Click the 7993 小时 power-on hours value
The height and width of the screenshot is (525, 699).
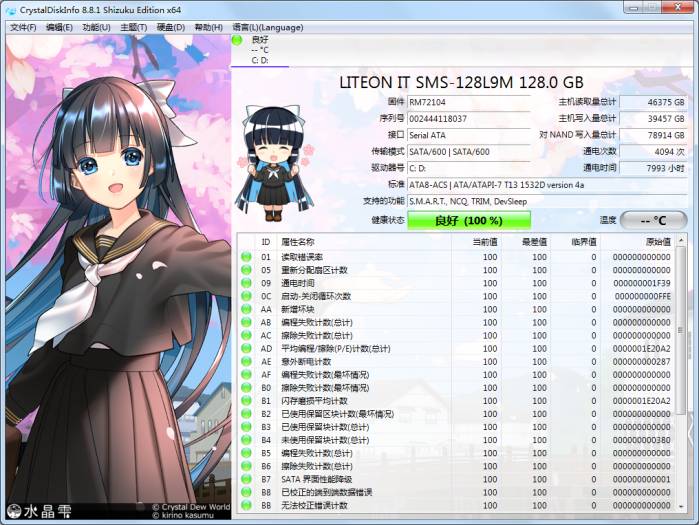point(654,168)
